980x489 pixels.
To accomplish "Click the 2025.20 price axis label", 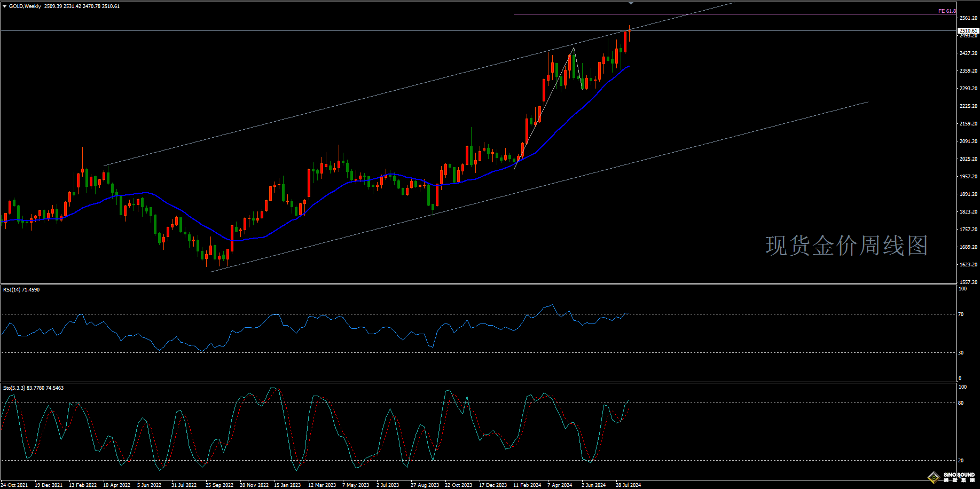I will coord(968,159).
